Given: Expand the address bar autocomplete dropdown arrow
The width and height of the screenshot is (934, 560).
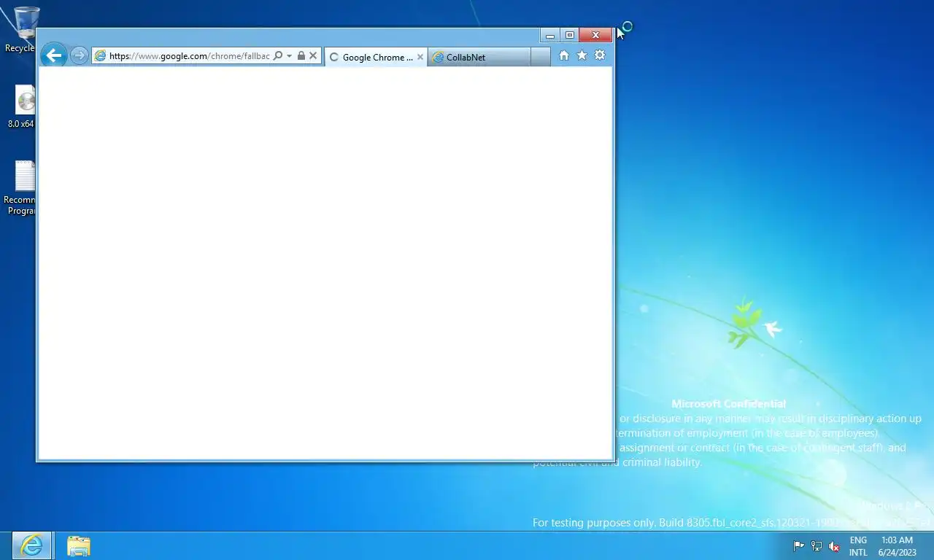Looking at the screenshot, I should [289, 56].
